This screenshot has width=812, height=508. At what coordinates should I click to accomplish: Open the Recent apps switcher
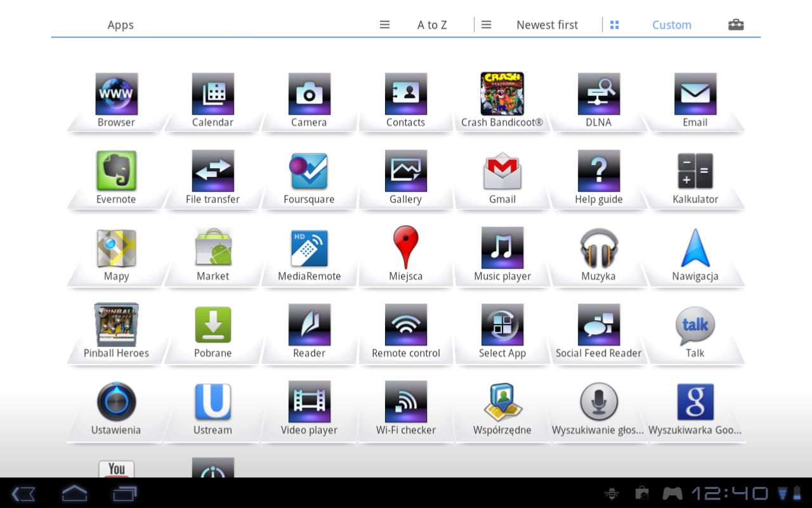click(x=125, y=493)
